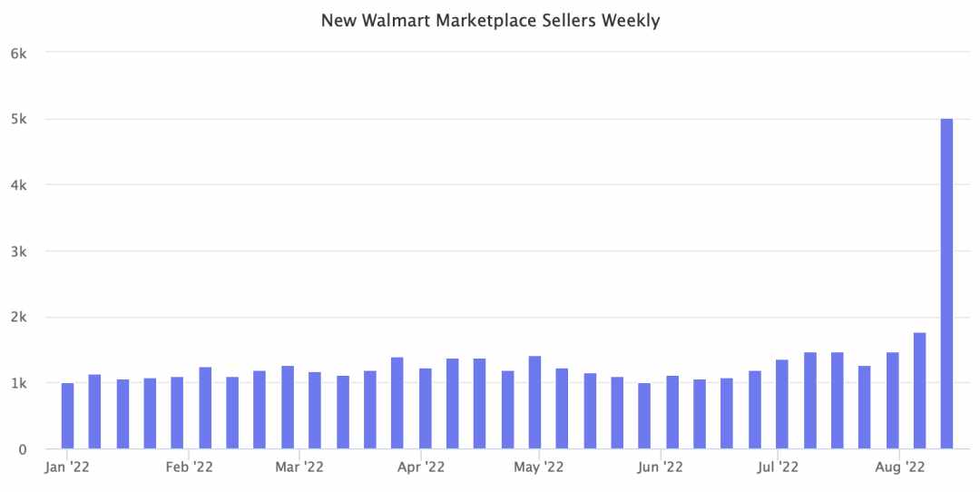Click the Feb '22 axis label

tap(190, 467)
